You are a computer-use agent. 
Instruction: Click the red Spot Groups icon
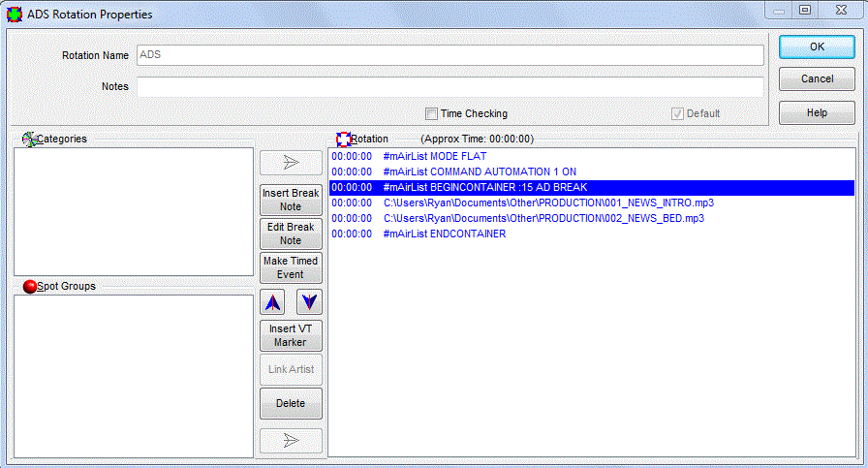(x=30, y=287)
